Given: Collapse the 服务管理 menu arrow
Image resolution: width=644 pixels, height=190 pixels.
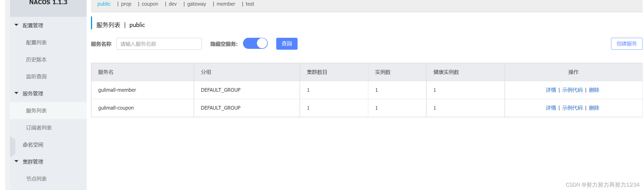Looking at the screenshot, I should click(16, 93).
